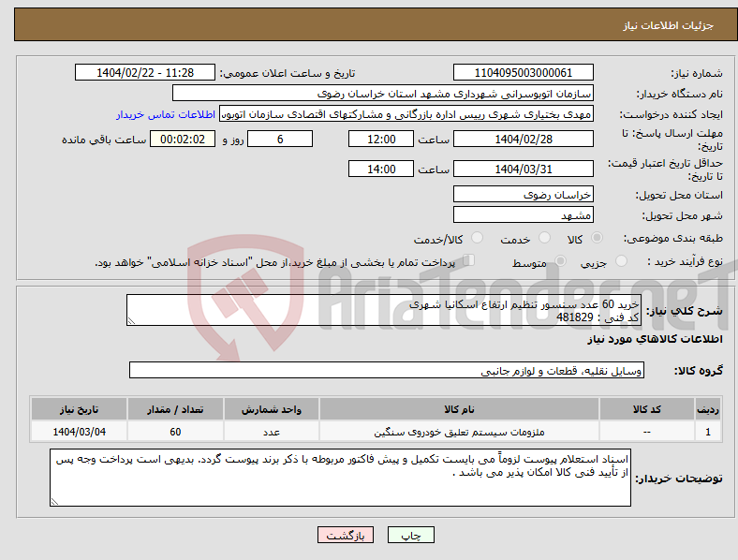Click the deadline time field 12:00
The height and width of the screenshot is (560, 738).
[381, 139]
